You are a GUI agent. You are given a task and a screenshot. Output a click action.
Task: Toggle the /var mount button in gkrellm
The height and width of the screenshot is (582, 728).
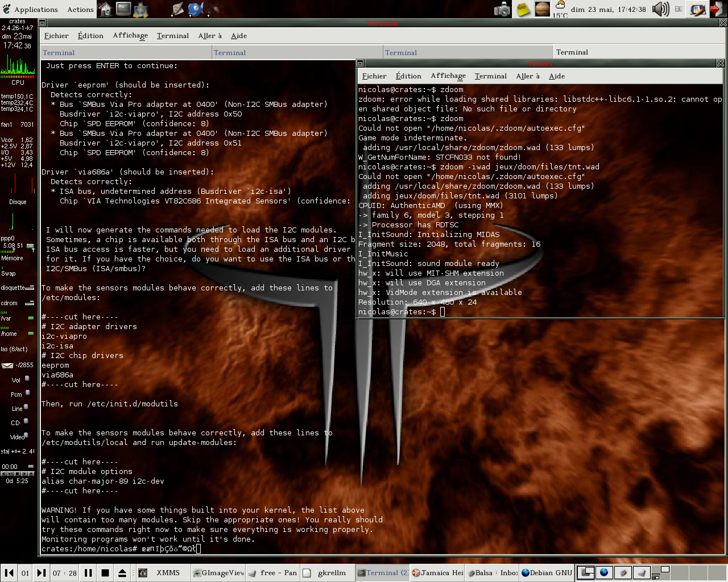click(x=31, y=318)
